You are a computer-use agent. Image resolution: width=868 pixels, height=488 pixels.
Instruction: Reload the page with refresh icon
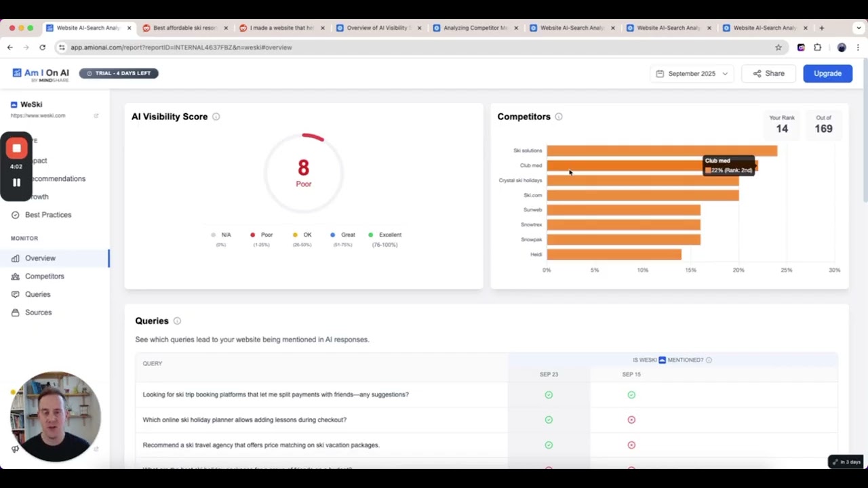tap(42, 47)
